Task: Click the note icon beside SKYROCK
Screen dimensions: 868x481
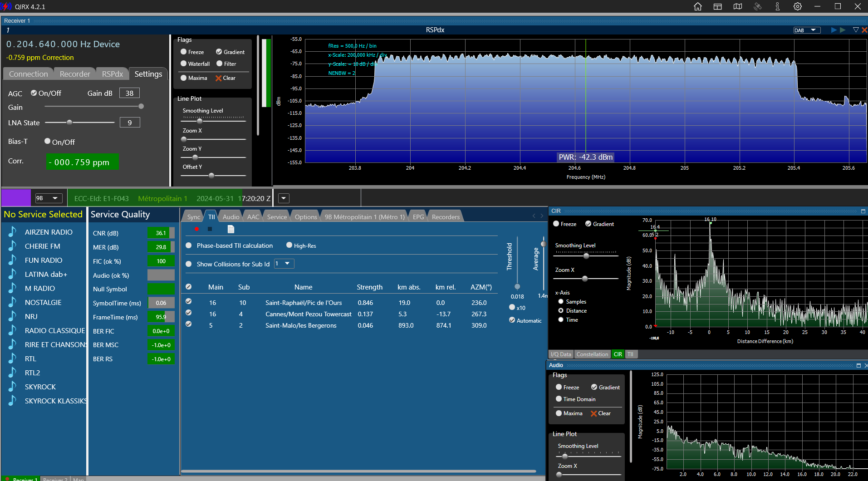Action: [12, 387]
